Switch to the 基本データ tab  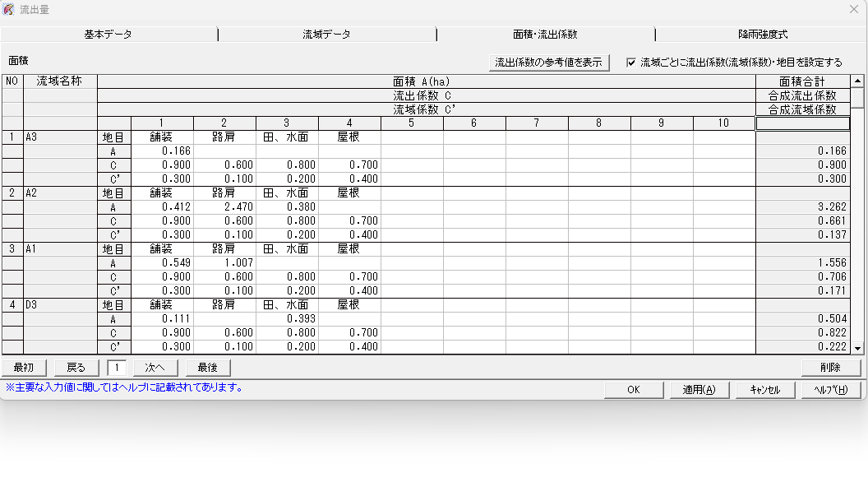pos(108,35)
